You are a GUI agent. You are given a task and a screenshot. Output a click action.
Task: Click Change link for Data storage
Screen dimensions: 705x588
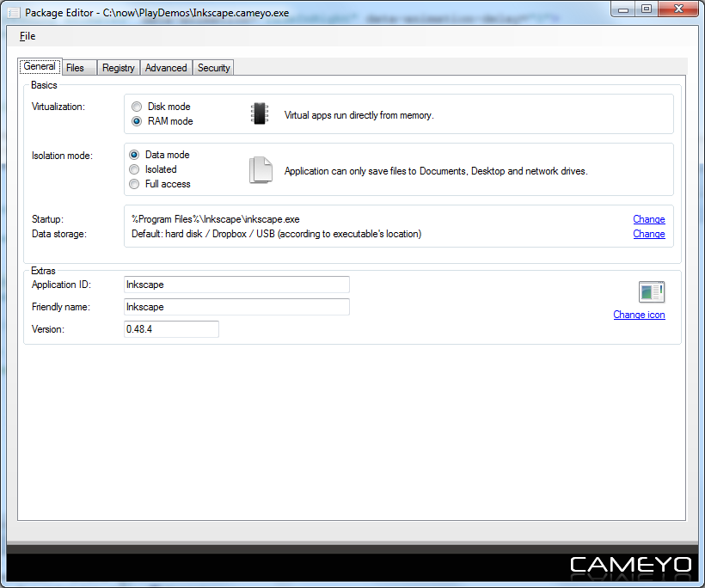pos(649,234)
